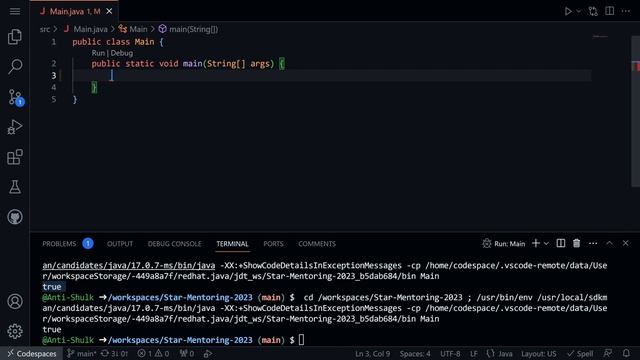Select the Terminal panel tab

point(232,244)
